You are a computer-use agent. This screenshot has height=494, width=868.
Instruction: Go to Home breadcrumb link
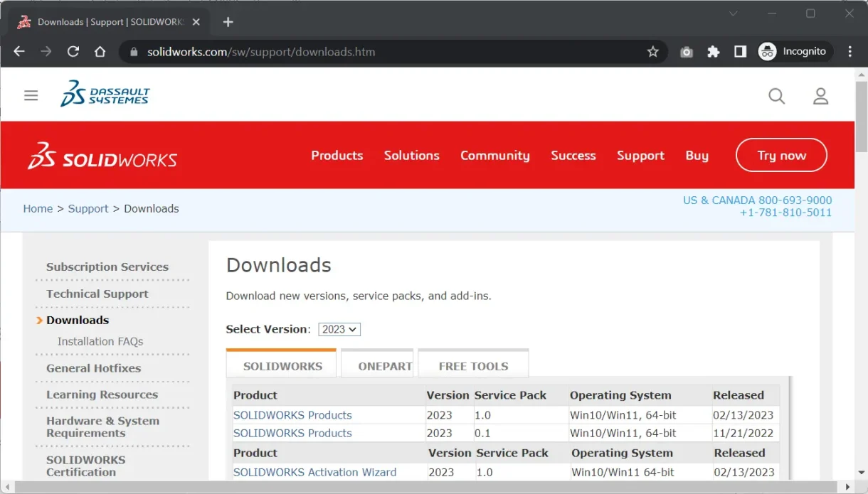[38, 208]
